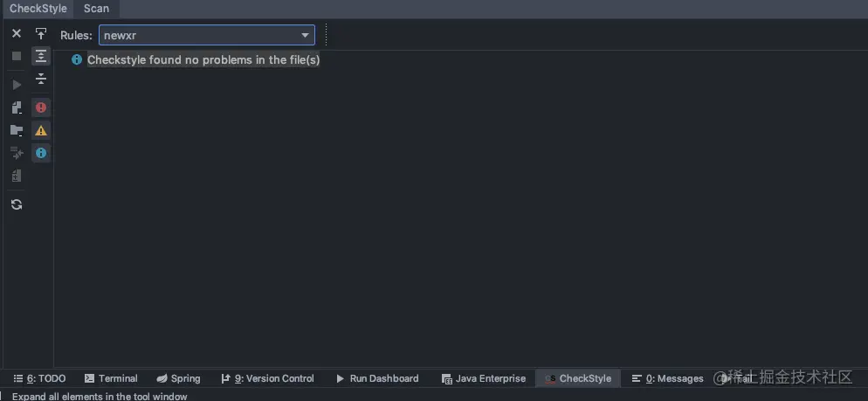Collapse all results in tool window

pyautogui.click(x=41, y=79)
